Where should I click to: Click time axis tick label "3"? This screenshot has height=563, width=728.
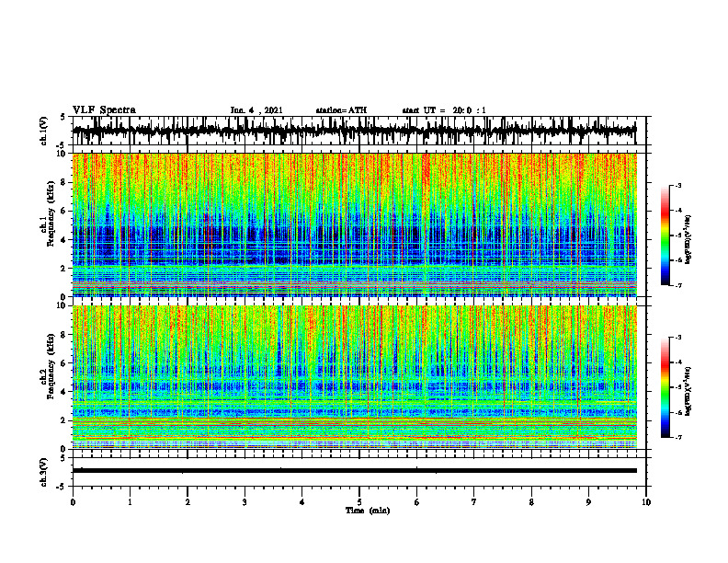click(245, 502)
